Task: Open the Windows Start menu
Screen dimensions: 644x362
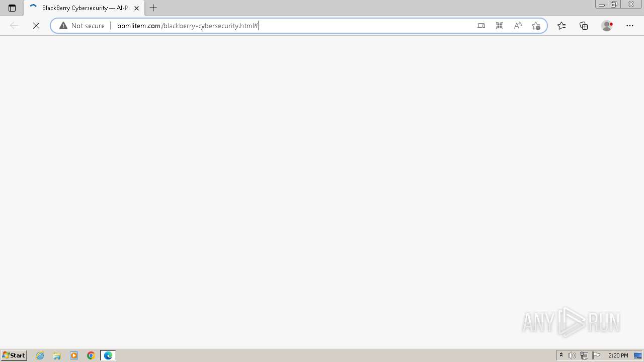Action: [x=14, y=355]
